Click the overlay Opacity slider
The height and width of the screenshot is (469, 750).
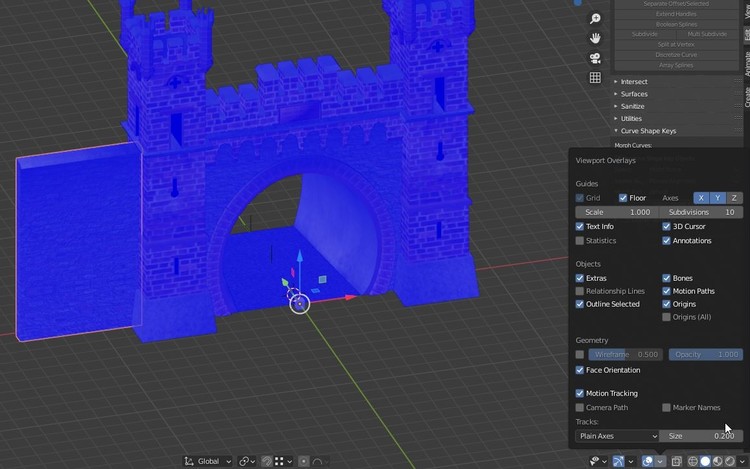707,354
